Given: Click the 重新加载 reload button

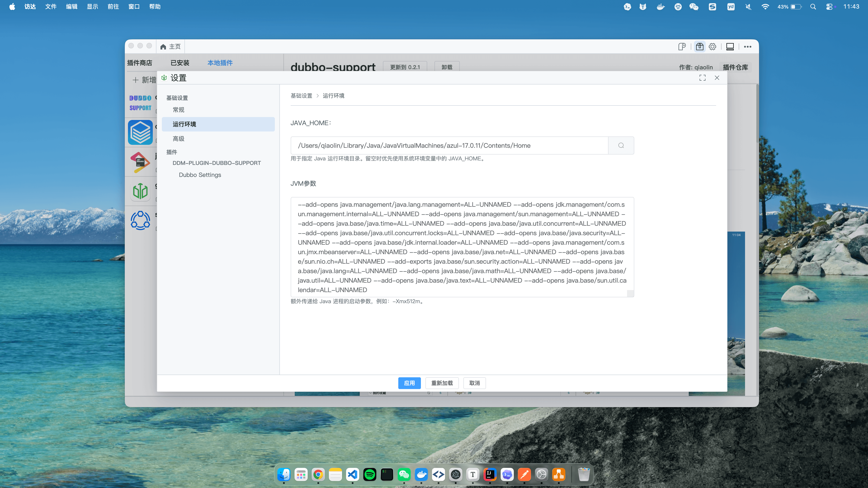Looking at the screenshot, I should [x=442, y=383].
